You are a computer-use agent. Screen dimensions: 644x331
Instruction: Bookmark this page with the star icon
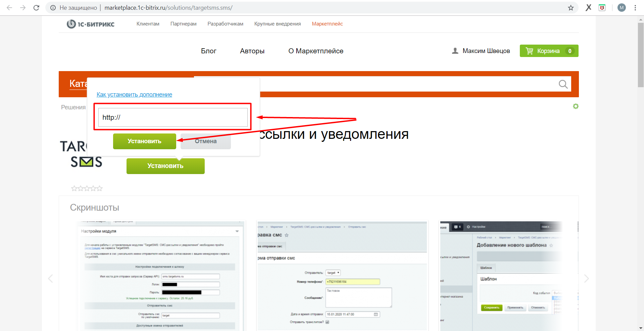click(x=571, y=8)
